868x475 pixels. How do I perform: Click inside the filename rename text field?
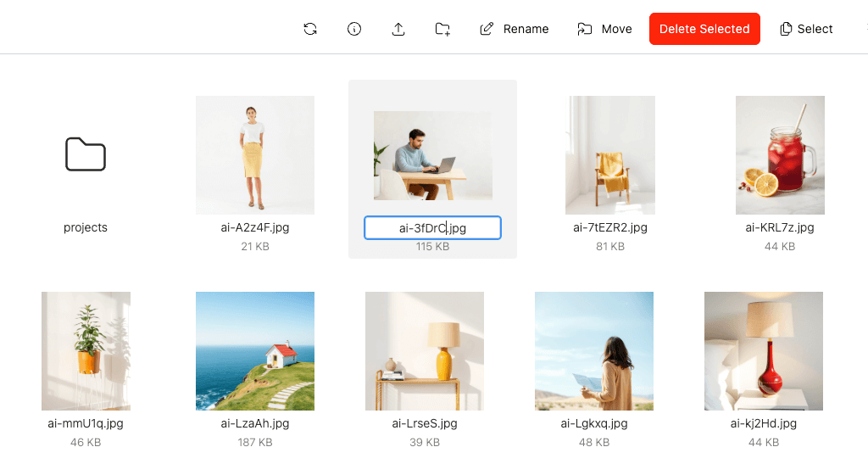point(432,228)
